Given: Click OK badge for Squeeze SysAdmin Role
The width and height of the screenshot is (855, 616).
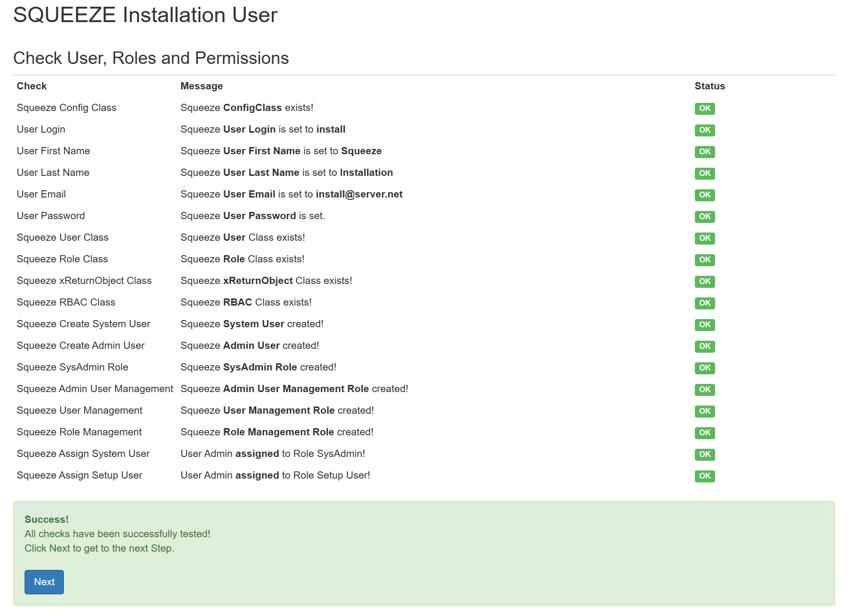Looking at the screenshot, I should pos(704,368).
